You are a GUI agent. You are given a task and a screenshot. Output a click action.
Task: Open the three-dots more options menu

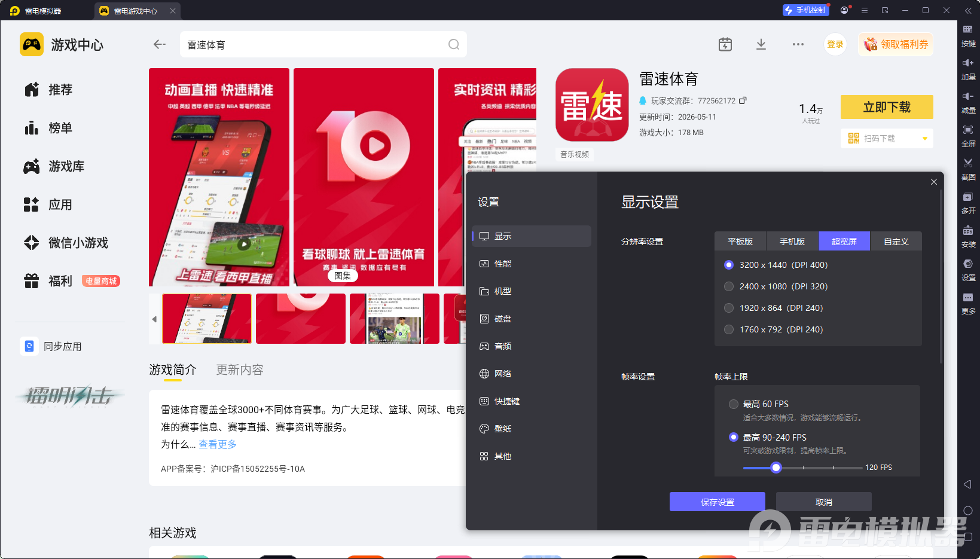[x=798, y=44]
